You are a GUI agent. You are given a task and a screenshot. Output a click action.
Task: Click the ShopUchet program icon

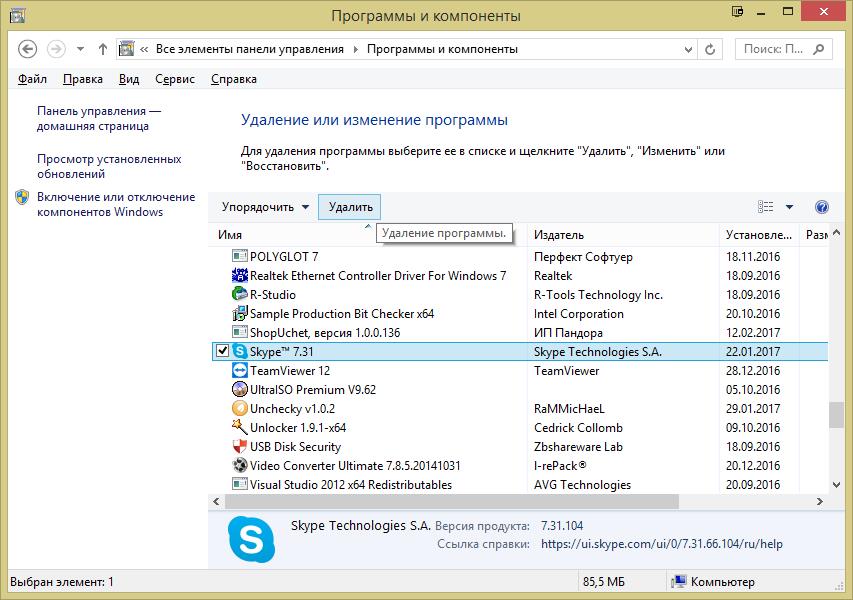[x=239, y=332]
